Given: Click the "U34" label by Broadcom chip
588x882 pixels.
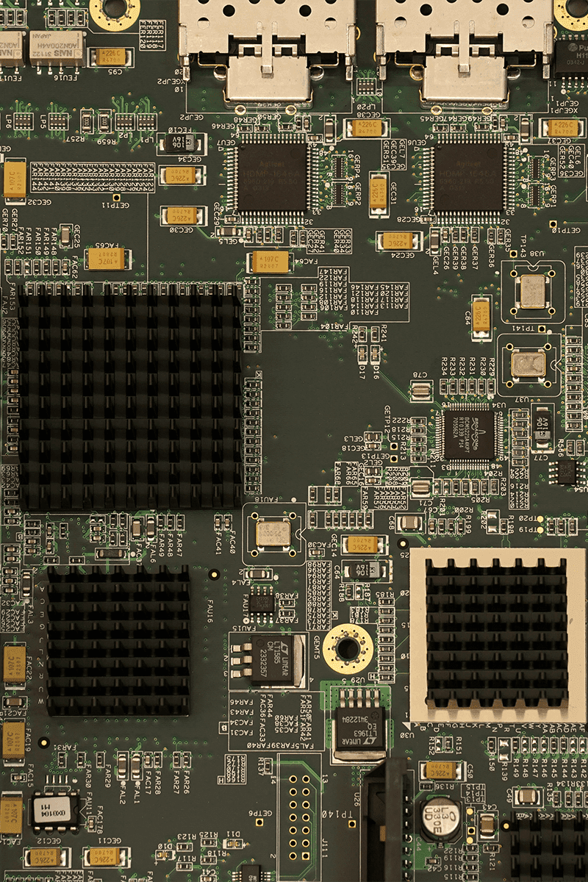Looking at the screenshot, I should coord(499,405).
